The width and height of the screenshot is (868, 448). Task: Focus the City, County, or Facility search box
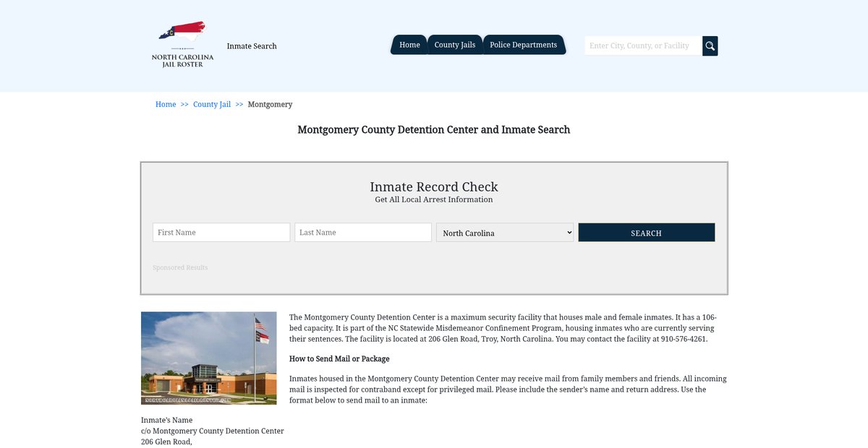coord(642,46)
